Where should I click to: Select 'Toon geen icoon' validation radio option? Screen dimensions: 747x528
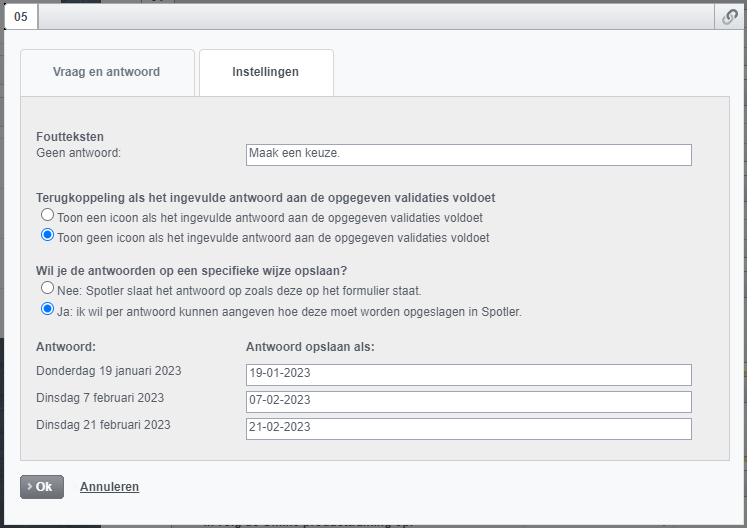coord(47,235)
